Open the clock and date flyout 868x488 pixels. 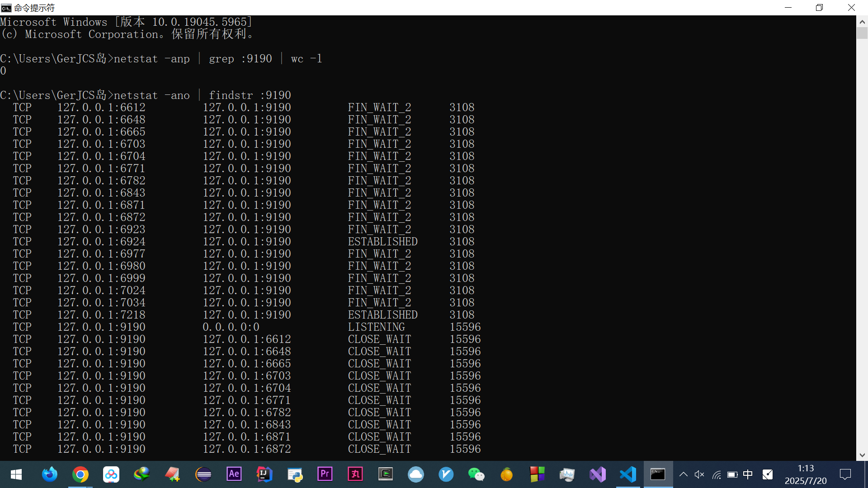[x=806, y=474]
